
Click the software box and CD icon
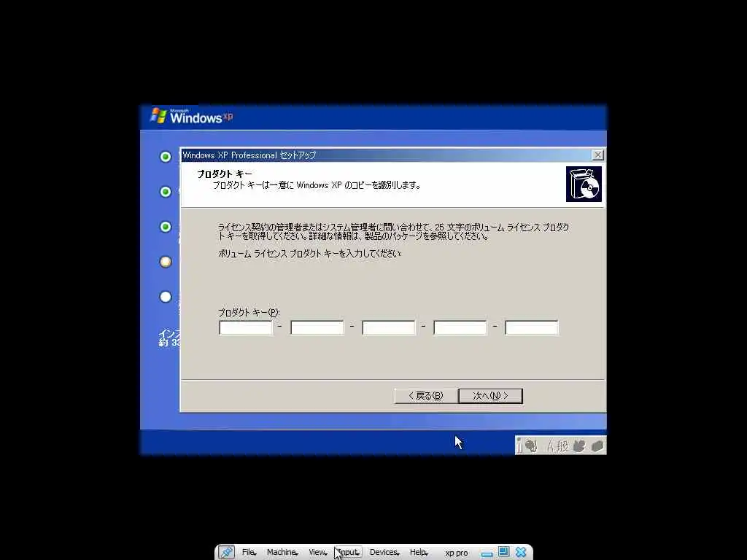coord(584,184)
